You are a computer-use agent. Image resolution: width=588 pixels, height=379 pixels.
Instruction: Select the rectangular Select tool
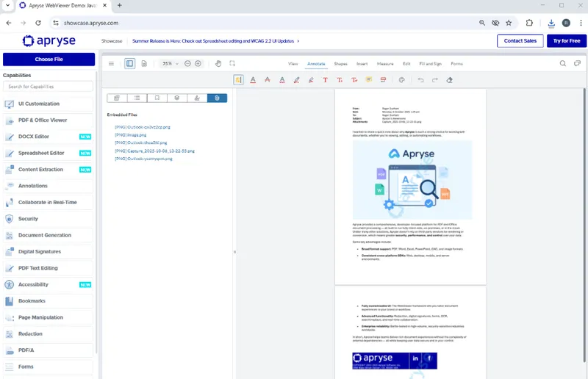pos(232,64)
